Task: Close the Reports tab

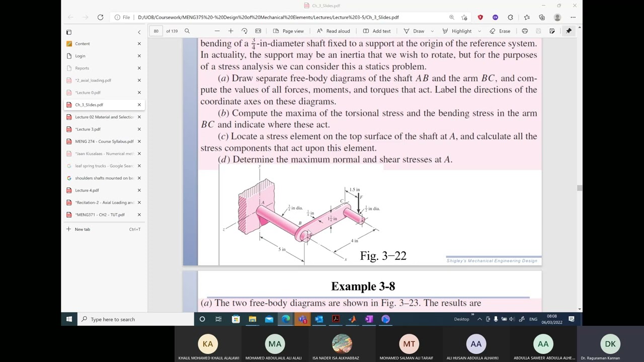Action: point(139,68)
